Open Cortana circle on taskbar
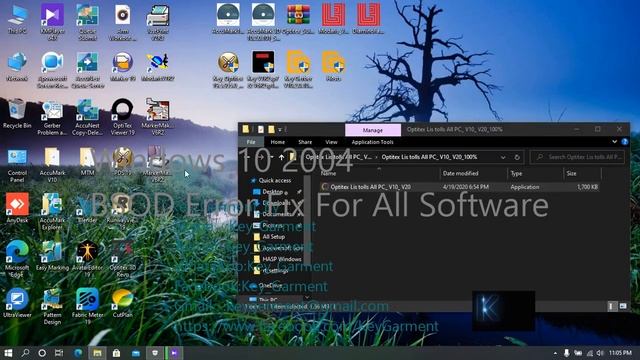This screenshot has height=360, width=640. (42, 353)
